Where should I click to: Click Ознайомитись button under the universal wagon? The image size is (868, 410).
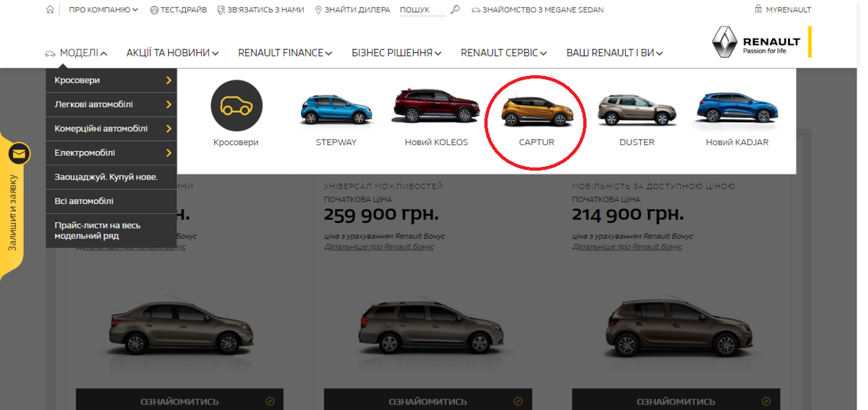[427, 400]
